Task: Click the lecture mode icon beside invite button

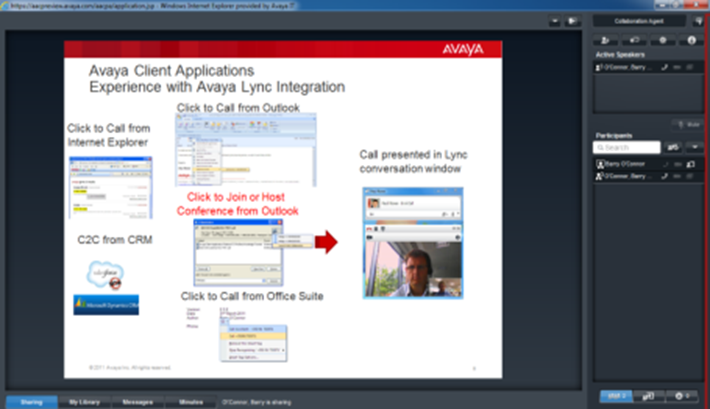Action: (x=634, y=40)
